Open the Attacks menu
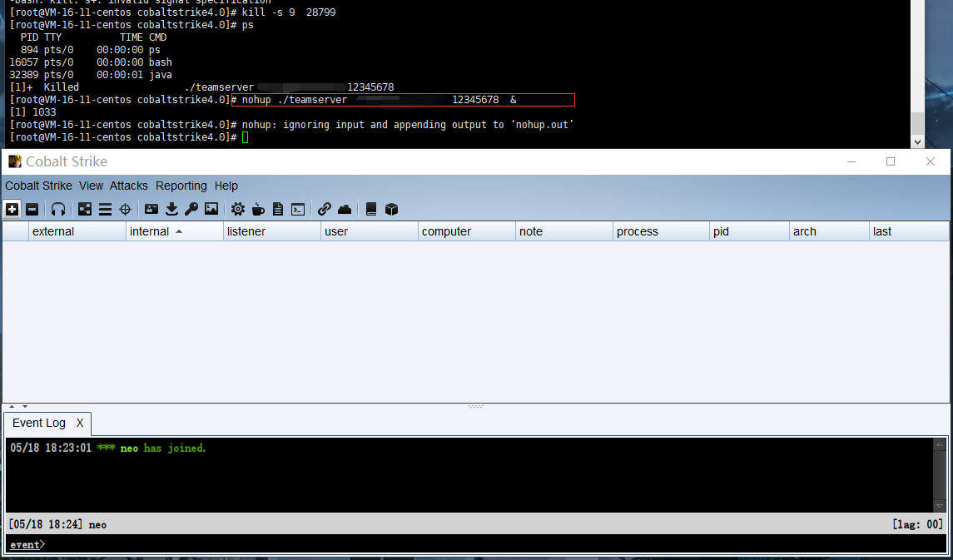 point(129,186)
